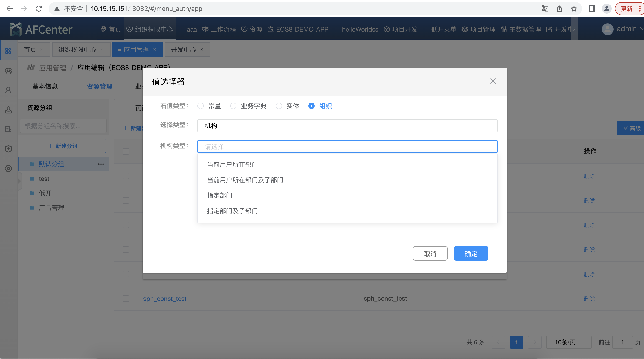The image size is (644, 359).
Task: Click the user group icon in left sidebar
Action: coord(8,71)
